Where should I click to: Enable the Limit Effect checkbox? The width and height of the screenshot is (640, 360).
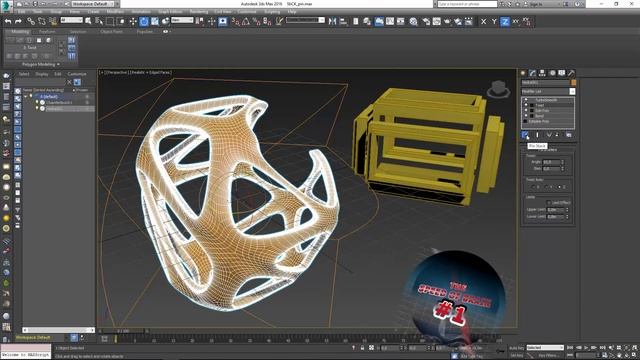click(549, 202)
